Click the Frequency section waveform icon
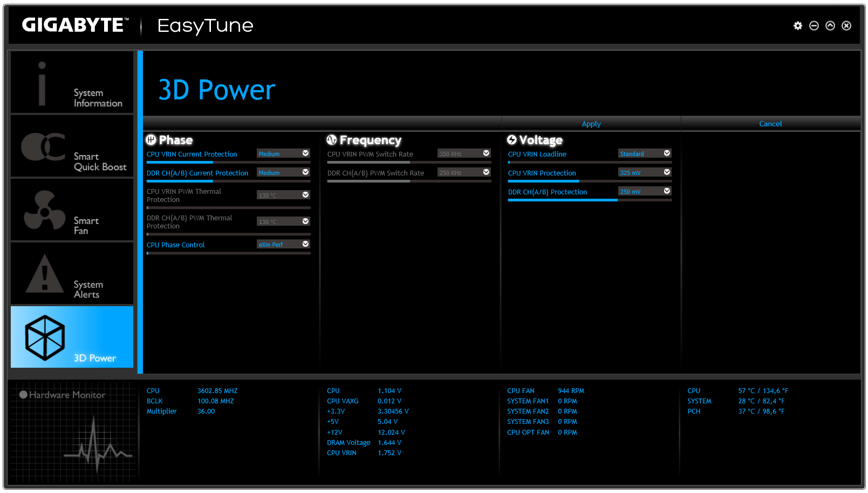Screen dimensions: 868x493 coord(332,140)
